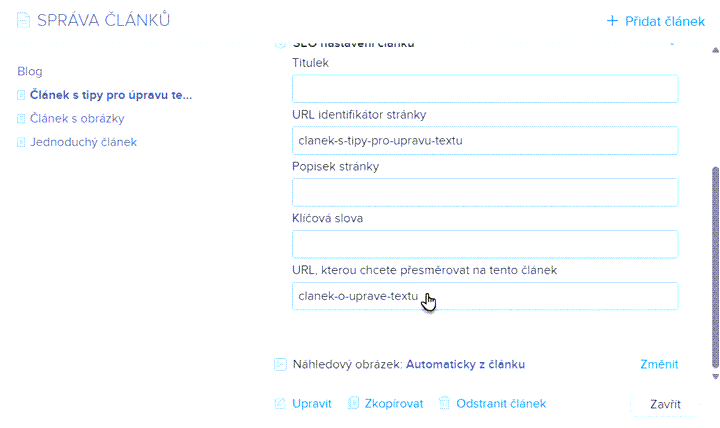Click the Zkopírovat copy icon

pos(353,403)
